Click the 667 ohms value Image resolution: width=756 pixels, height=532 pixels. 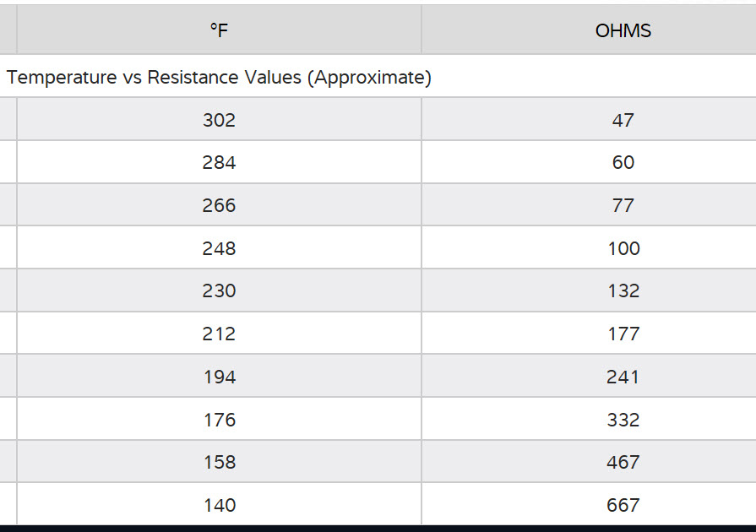point(623,505)
